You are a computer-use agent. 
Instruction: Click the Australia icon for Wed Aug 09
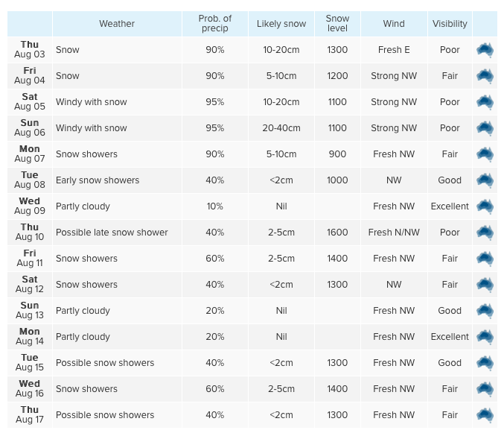[x=485, y=206]
